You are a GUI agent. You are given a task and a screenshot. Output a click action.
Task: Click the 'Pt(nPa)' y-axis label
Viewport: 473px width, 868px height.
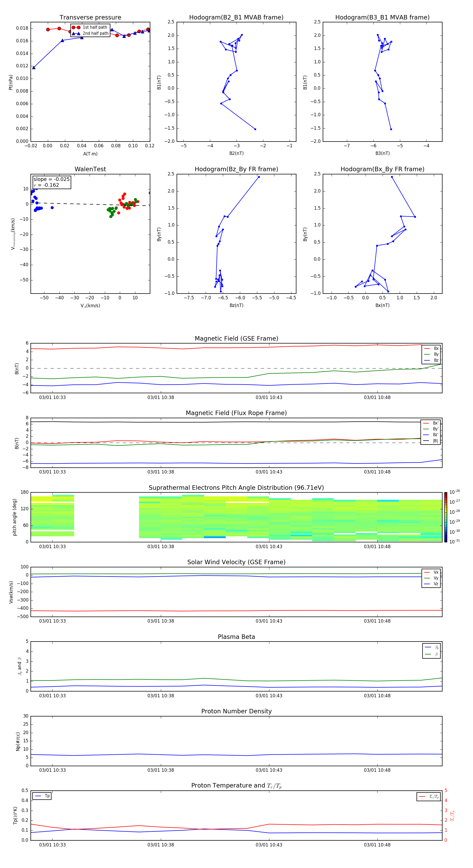pos(11,82)
